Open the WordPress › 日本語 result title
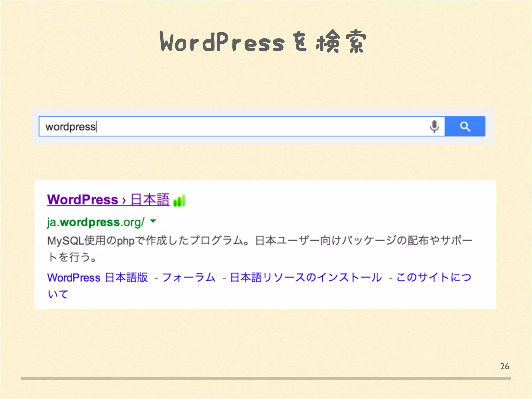Screen dimensions: 532x399 point(108,200)
